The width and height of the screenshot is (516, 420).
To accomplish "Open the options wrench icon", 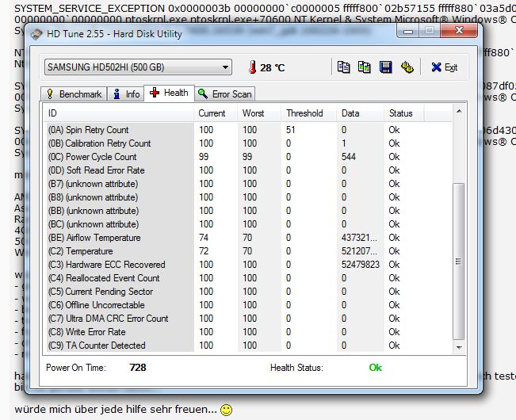I will point(407,67).
